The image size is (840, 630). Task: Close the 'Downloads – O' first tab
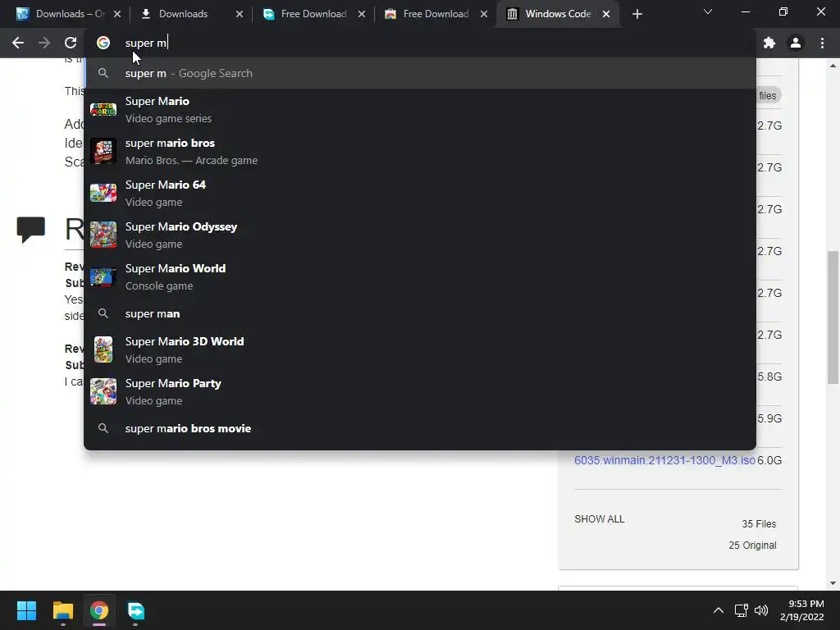coord(117,14)
